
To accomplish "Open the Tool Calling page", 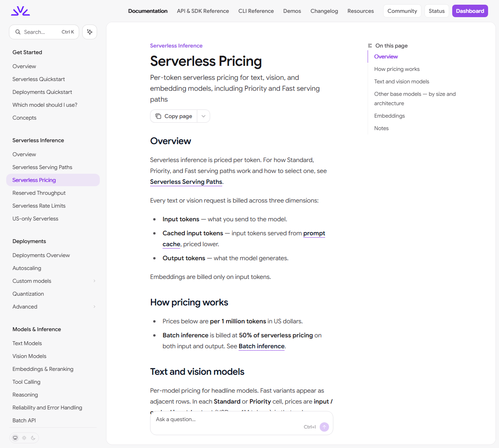I will (53, 382).
